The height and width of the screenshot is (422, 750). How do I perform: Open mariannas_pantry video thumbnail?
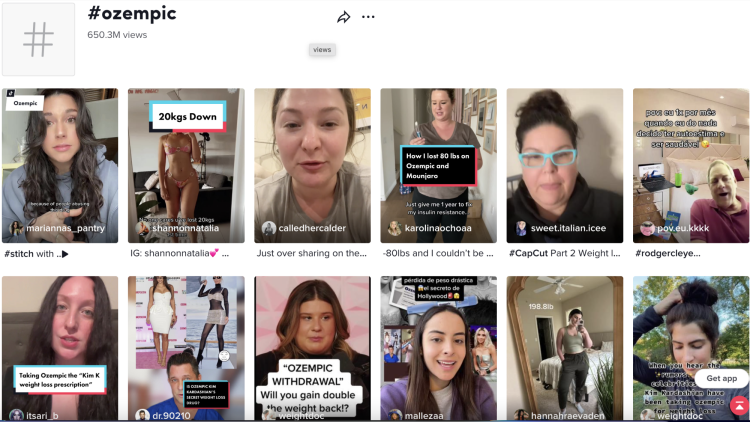(x=60, y=166)
